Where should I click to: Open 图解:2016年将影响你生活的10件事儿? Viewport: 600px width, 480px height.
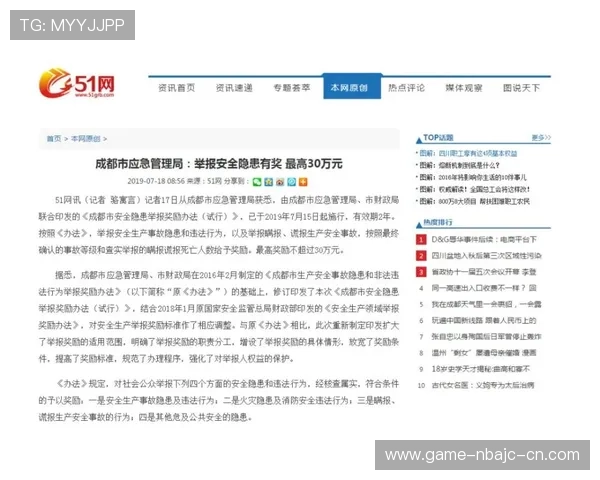point(473,177)
